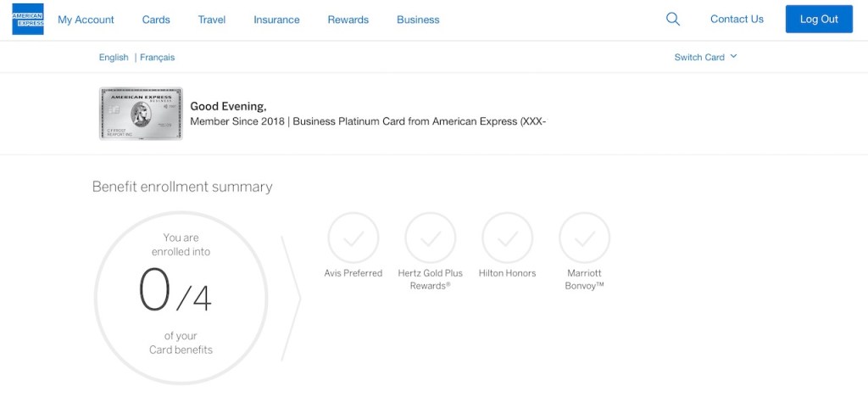Click the Marriott Bonvoy checkmark circle
Screen dimensions: 868x420
point(584,238)
